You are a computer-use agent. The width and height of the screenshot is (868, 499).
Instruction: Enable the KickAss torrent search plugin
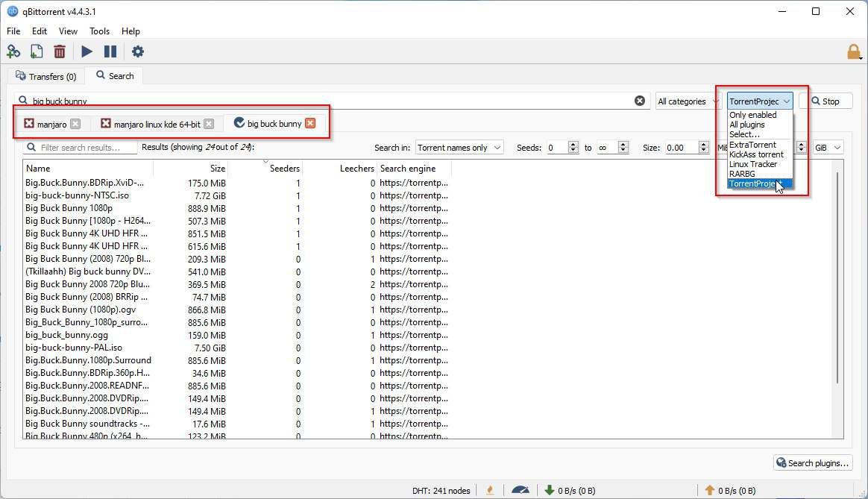click(x=755, y=154)
